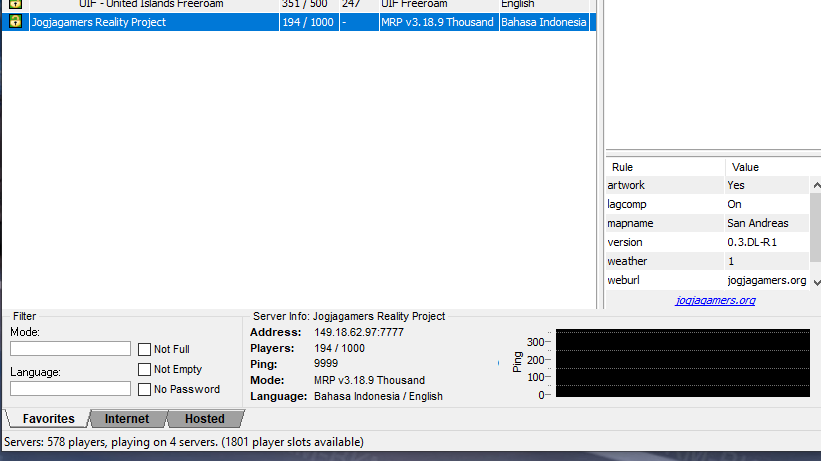The height and width of the screenshot is (461, 821).
Task: Switch to the Internet tab
Action: [x=127, y=419]
